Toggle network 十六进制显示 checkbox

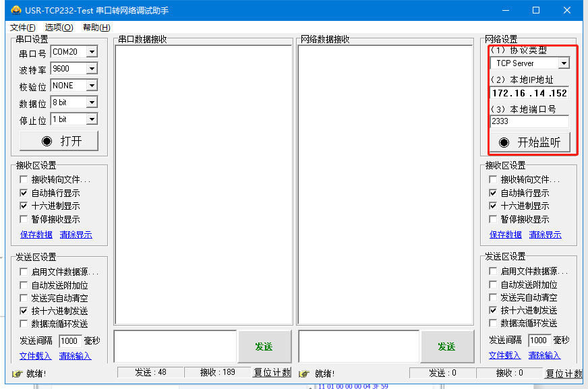(493, 206)
